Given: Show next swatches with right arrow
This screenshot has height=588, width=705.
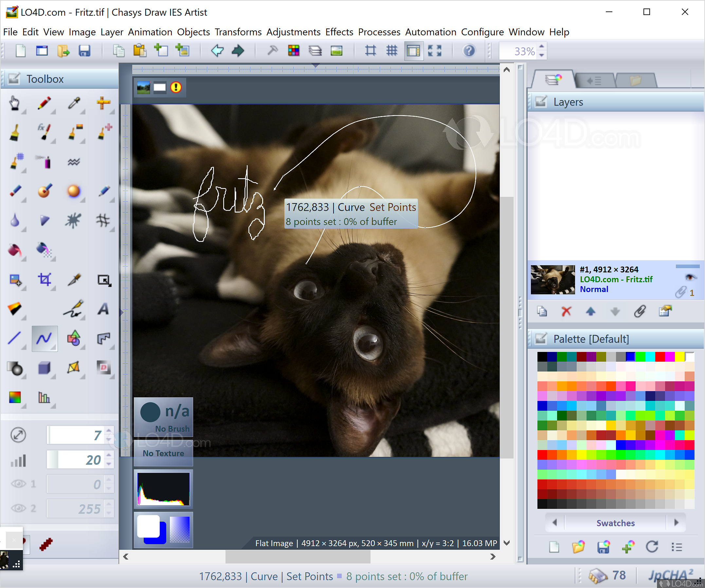Looking at the screenshot, I should (x=677, y=523).
